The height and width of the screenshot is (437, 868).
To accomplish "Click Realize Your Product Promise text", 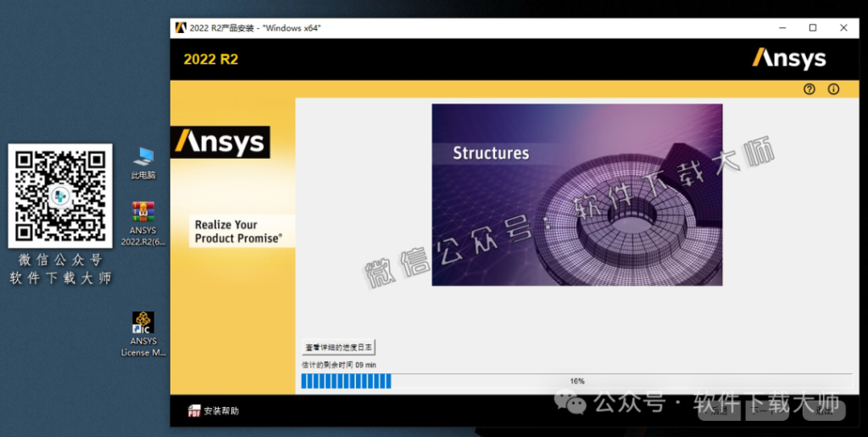I will point(238,232).
